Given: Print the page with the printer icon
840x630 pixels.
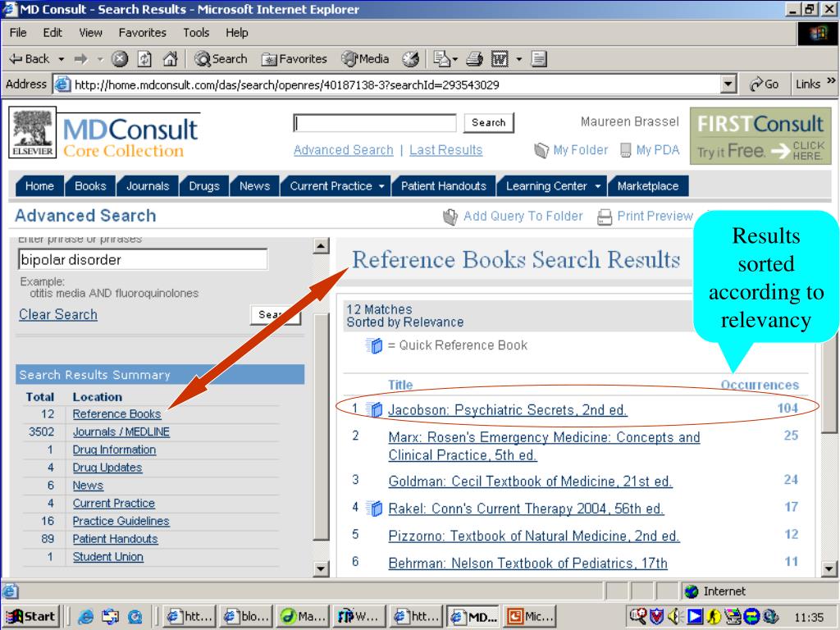Looking at the screenshot, I should (x=474, y=59).
